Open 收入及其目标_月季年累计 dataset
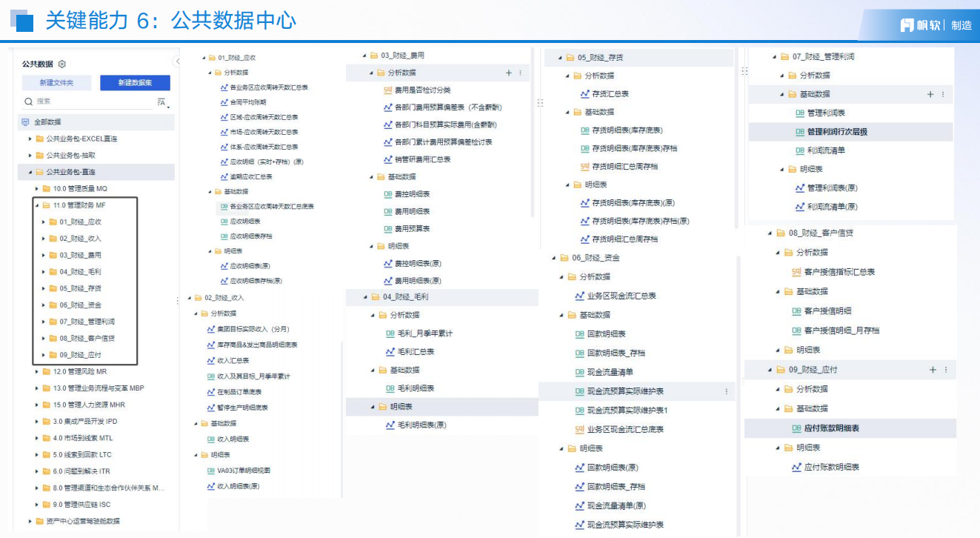The image size is (980, 538). [x=253, y=376]
